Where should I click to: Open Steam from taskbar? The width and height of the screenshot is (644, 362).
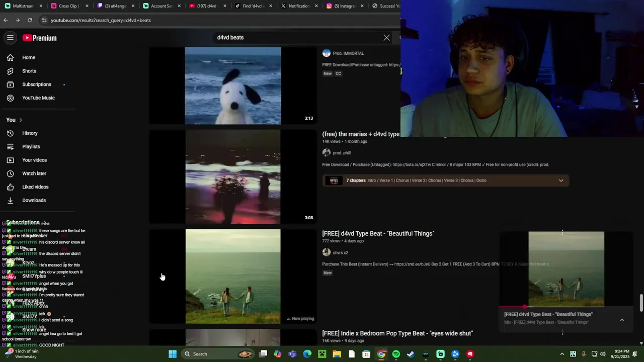click(411, 354)
